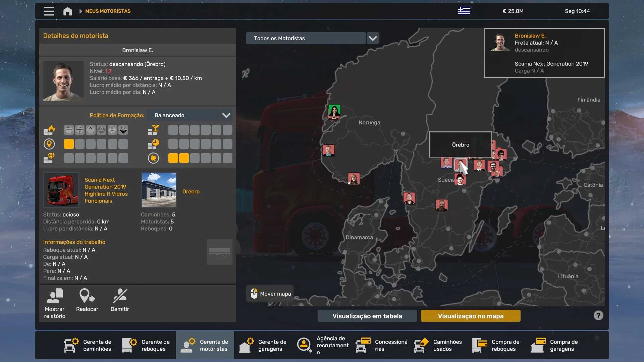644x362 pixels.
Task: Expand the Todos os Motoristas dropdown arrow
Action: tap(373, 38)
